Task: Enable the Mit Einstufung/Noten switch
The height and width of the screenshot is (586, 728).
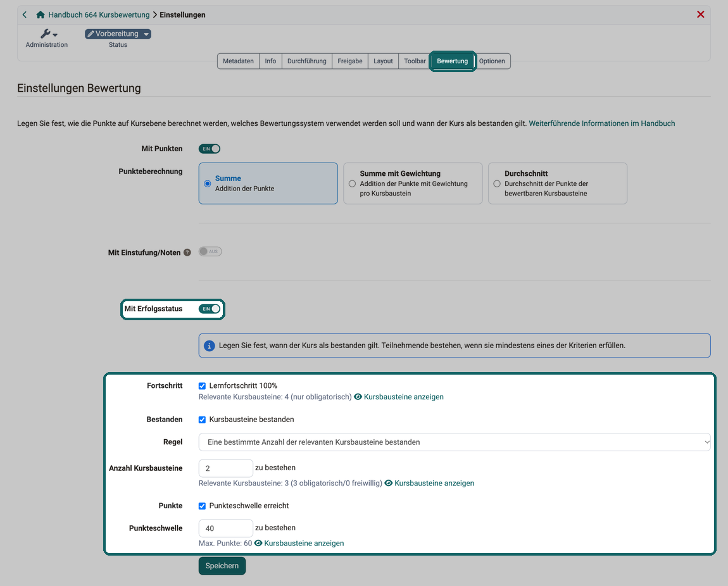Action: [210, 251]
